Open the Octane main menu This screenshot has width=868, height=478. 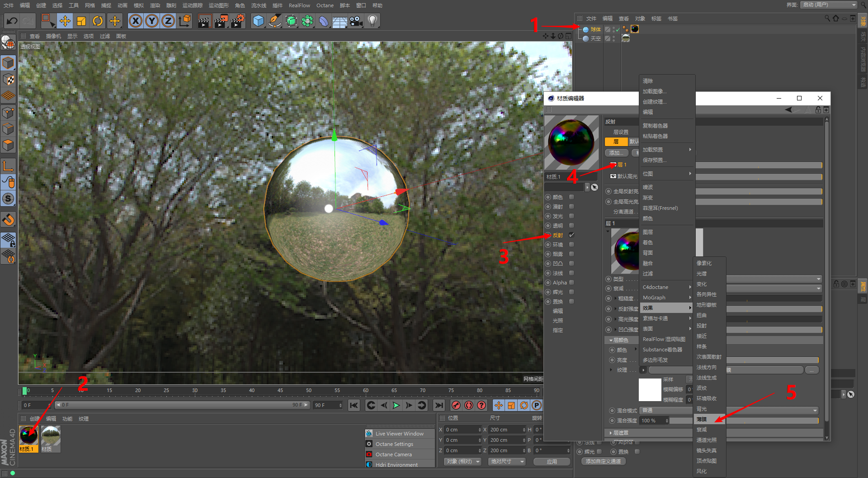coord(325,5)
